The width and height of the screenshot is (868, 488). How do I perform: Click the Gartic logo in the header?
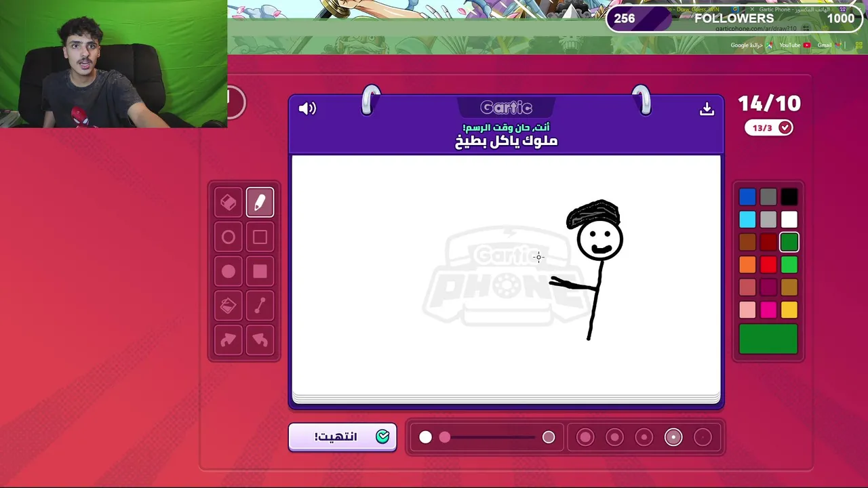click(507, 108)
